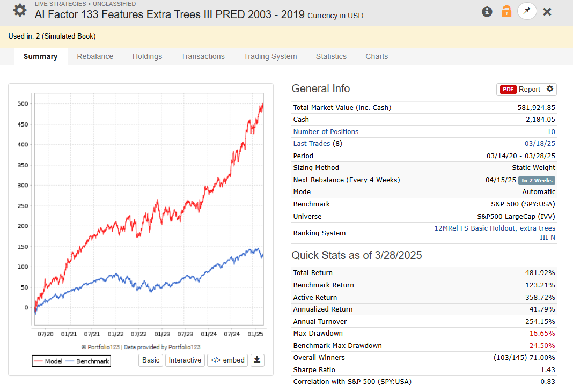Click the 03/18/25 last trades date
The height and width of the screenshot is (392, 573).
pyautogui.click(x=540, y=144)
